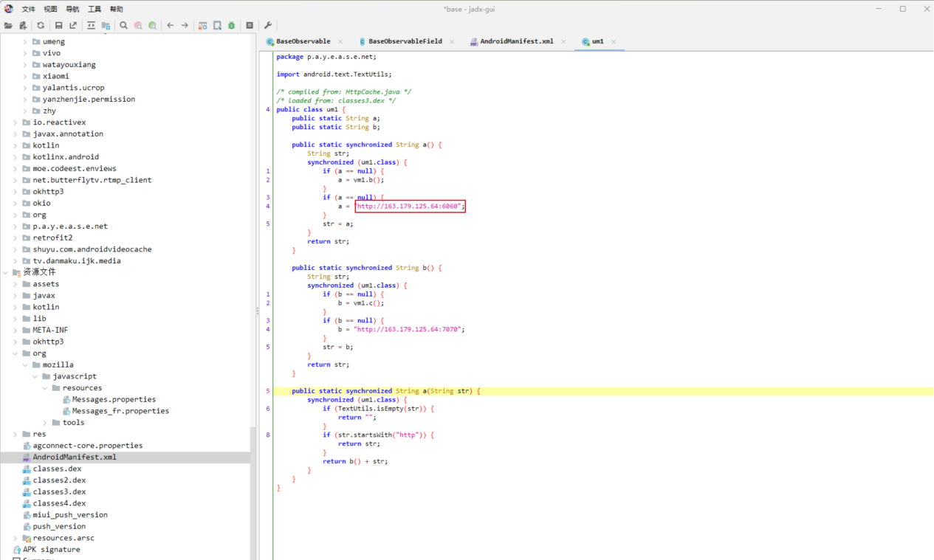Select classes3.dex in the file tree
Image resolution: width=934 pixels, height=560 pixels.
[x=59, y=491]
